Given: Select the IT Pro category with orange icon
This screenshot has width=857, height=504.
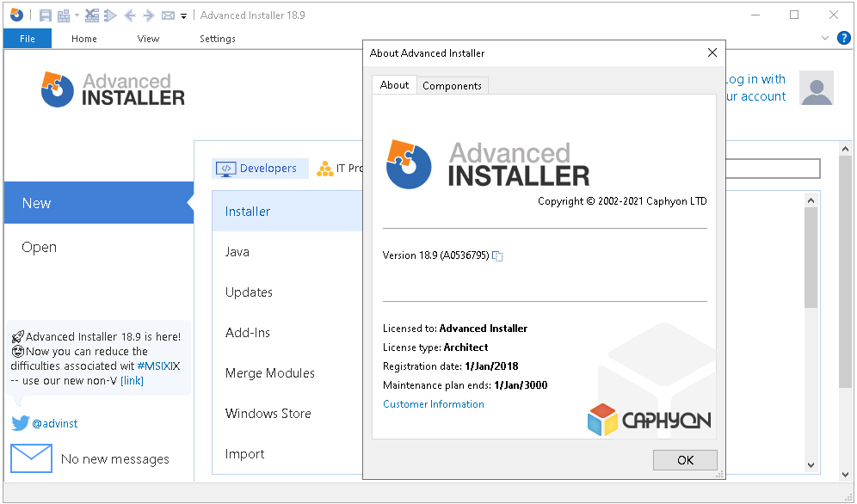Looking at the screenshot, I should (339, 169).
